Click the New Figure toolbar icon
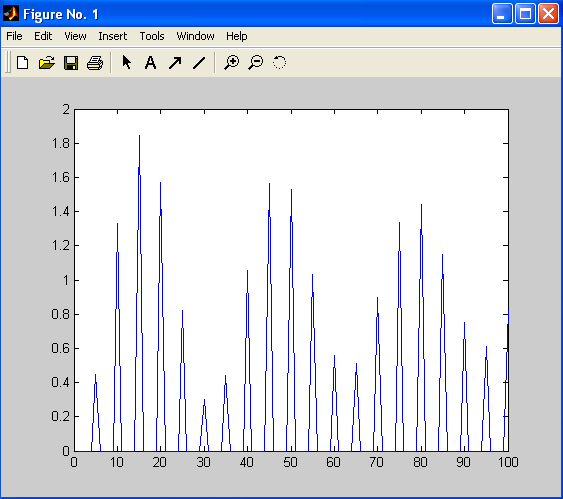 (23, 63)
